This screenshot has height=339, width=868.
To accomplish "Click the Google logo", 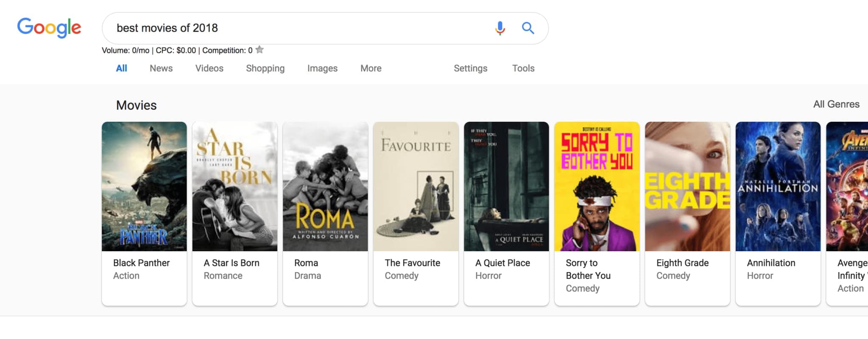I will point(49,28).
